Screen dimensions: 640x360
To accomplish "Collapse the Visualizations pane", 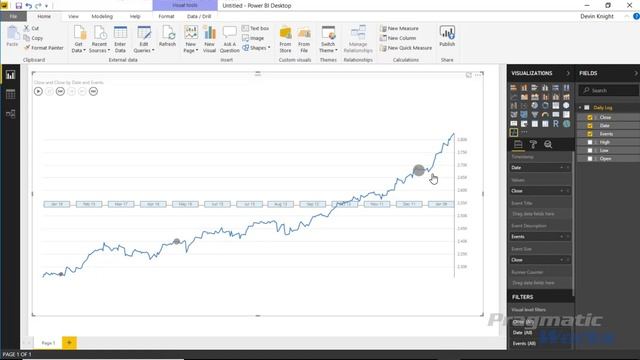I will click(x=568, y=73).
